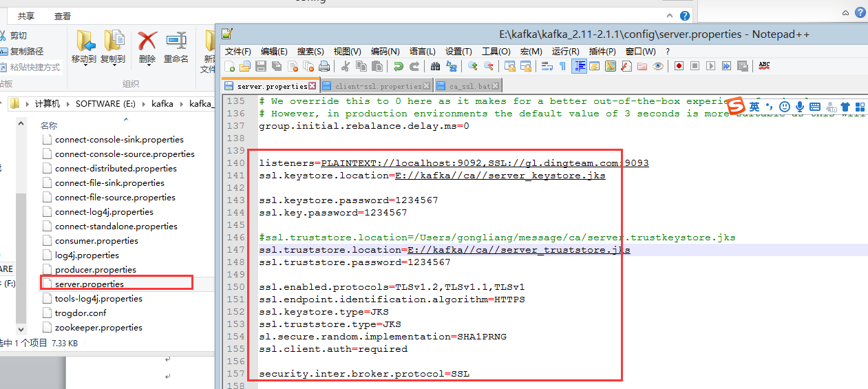Place cursor on line 157 security.inter.broker.protocol
Image resolution: width=868 pixels, height=389 pixels.
point(364,374)
